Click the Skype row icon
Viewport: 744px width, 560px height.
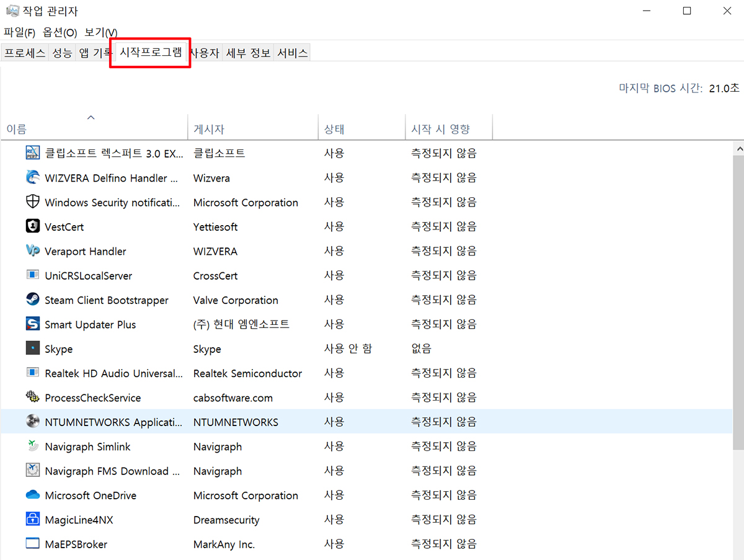[32, 349]
